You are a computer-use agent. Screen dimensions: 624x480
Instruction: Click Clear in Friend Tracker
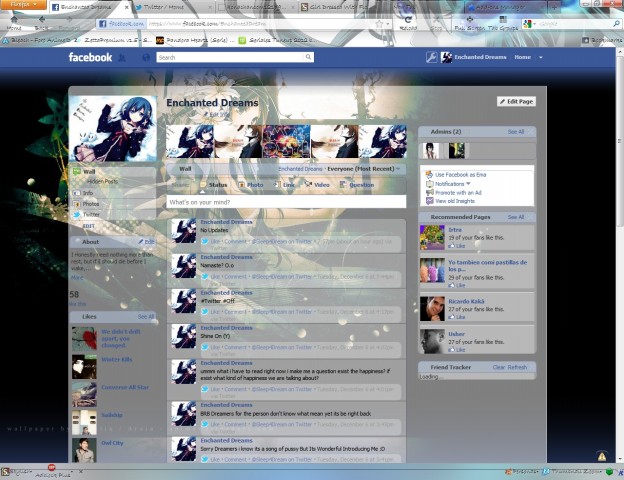click(499, 367)
